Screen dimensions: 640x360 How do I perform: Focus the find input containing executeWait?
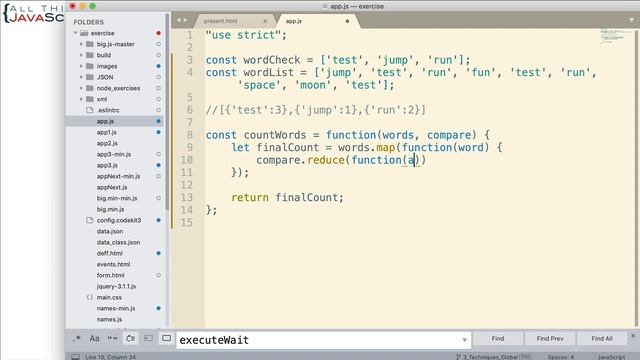pyautogui.click(x=318, y=340)
